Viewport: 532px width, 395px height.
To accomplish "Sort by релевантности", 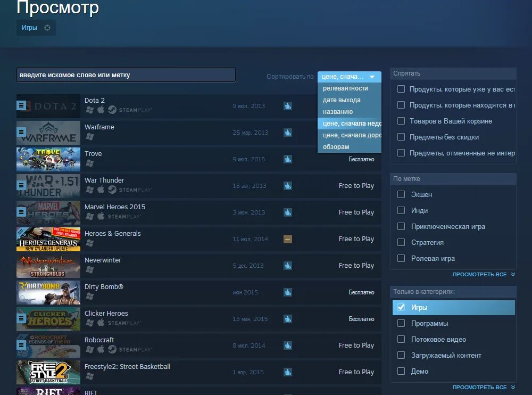I will (x=349, y=88).
